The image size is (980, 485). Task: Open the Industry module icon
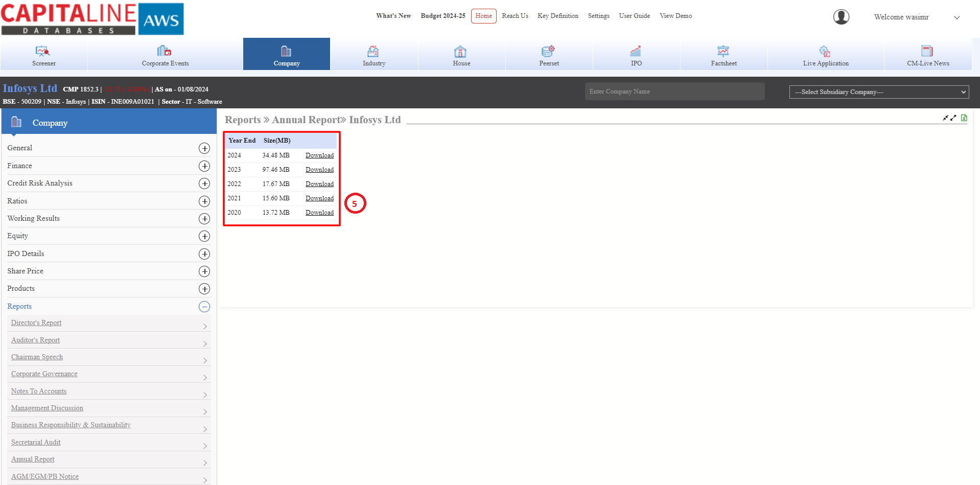point(374,51)
